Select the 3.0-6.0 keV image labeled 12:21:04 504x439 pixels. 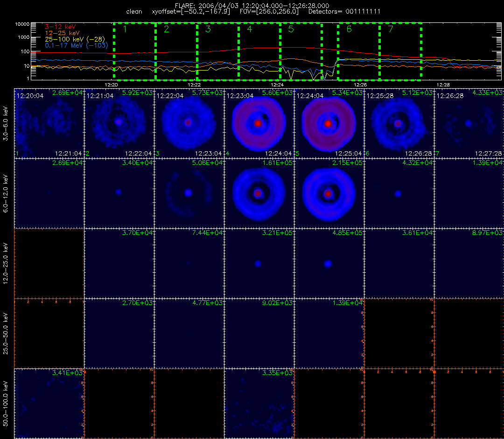click(x=119, y=123)
